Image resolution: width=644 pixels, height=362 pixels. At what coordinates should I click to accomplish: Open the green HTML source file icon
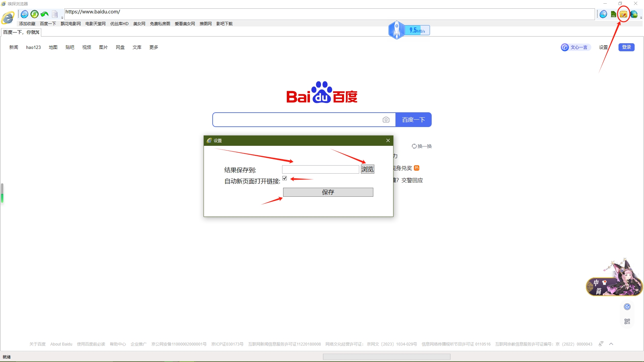click(613, 14)
